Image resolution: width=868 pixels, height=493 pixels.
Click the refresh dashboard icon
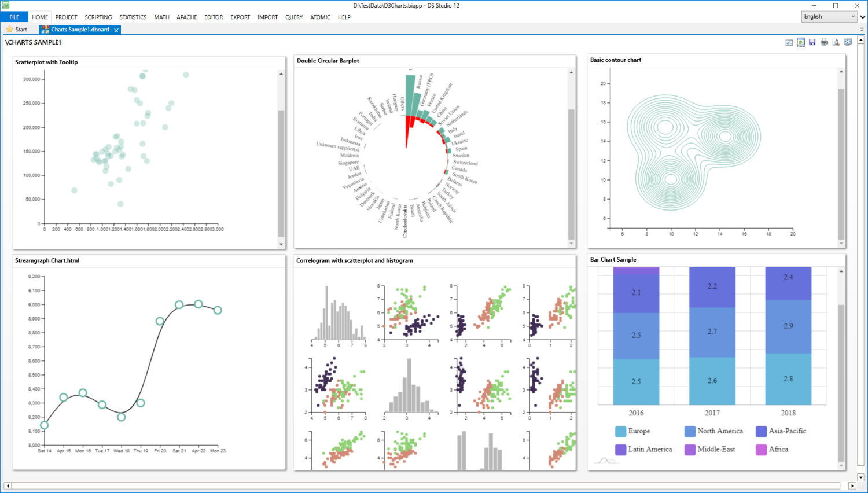pyautogui.click(x=800, y=42)
